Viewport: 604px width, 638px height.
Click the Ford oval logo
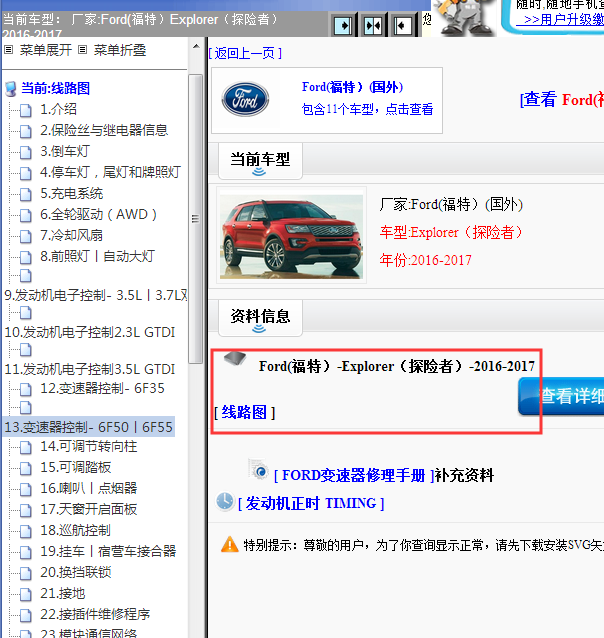(x=245, y=99)
